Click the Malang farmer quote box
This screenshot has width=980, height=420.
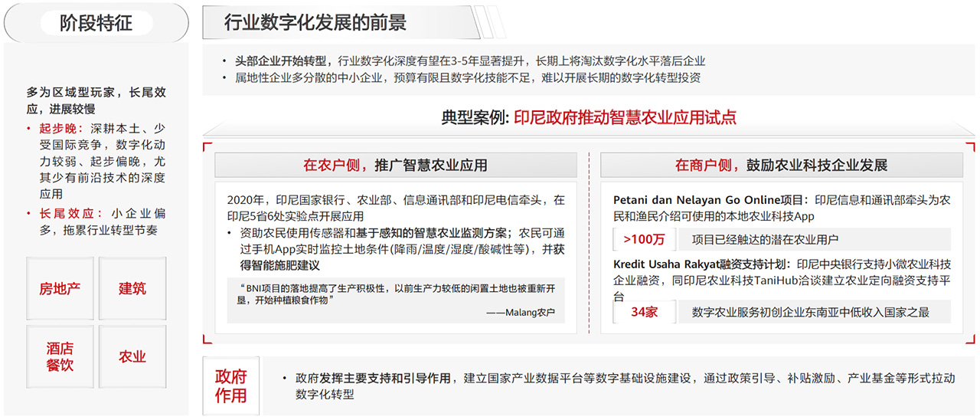pyautogui.click(x=395, y=300)
